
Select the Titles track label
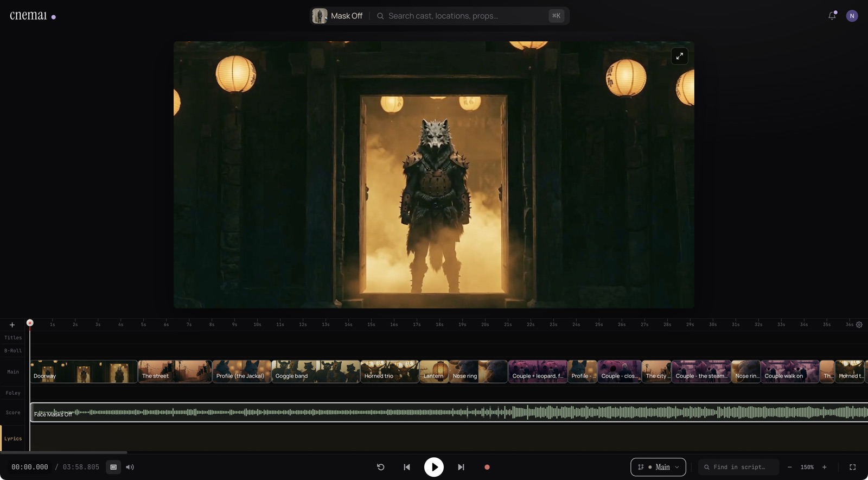pyautogui.click(x=13, y=338)
